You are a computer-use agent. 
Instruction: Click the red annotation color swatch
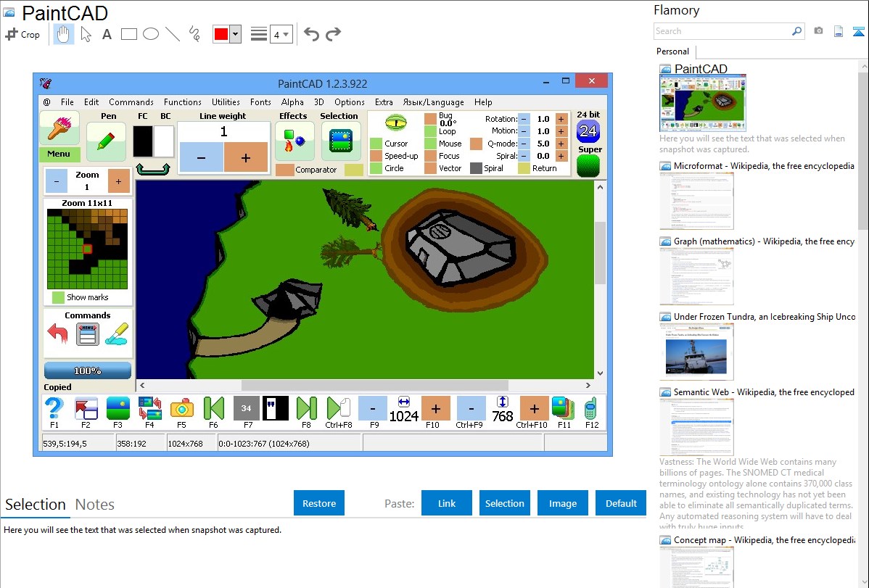coord(221,34)
